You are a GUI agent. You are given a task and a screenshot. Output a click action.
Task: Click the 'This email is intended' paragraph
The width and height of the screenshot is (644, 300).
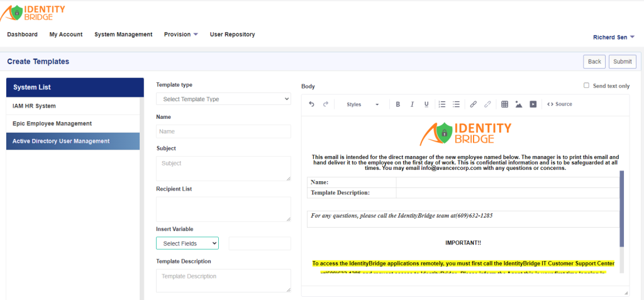click(465, 163)
